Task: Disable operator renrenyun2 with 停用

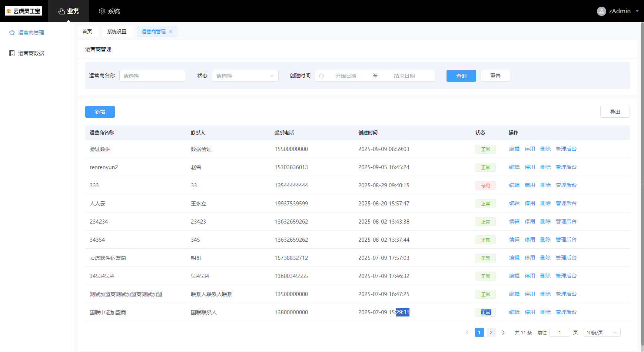Action: [530, 167]
